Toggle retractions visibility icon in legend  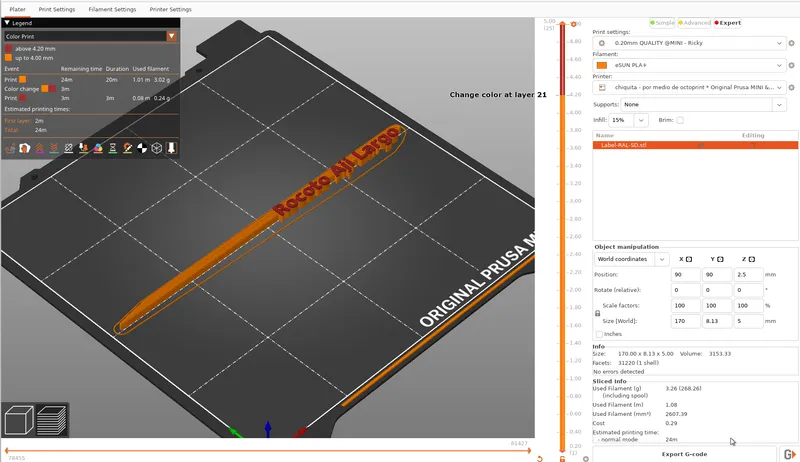39,148
